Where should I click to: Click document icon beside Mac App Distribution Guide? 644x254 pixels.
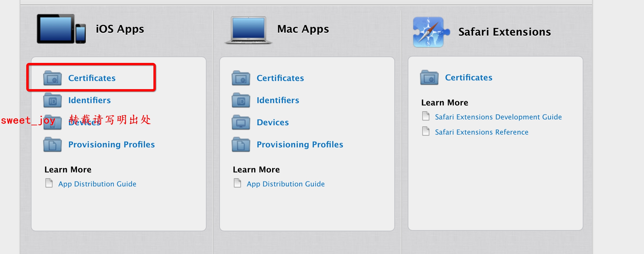(237, 183)
